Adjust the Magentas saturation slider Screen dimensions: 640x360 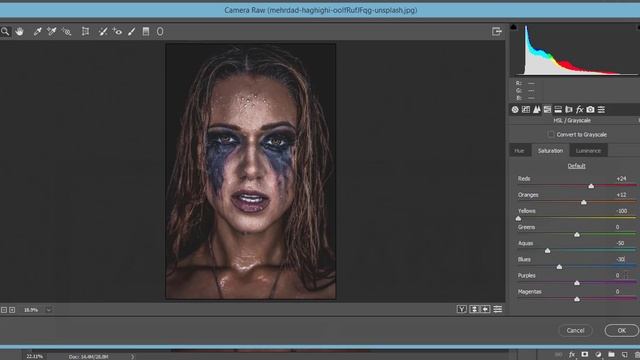577,299
